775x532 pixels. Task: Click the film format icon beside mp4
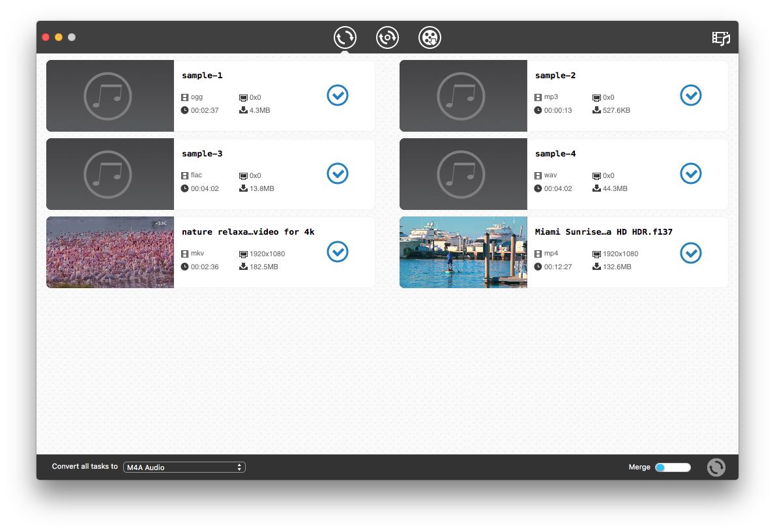538,254
